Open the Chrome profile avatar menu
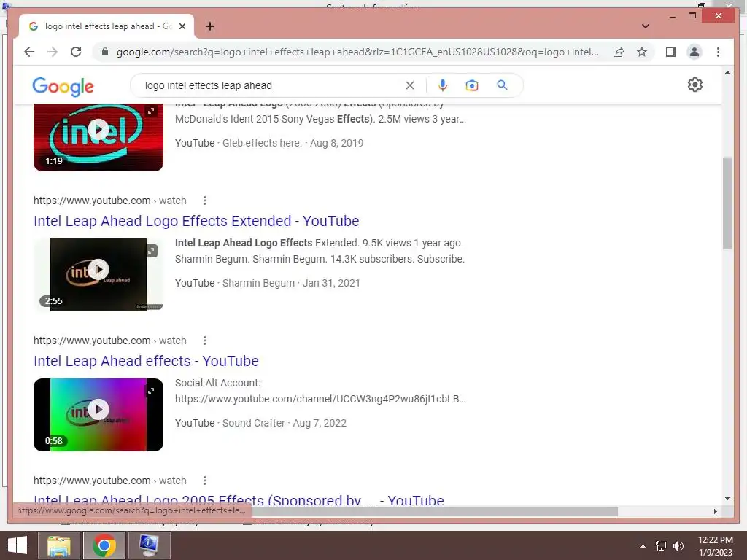 click(694, 52)
